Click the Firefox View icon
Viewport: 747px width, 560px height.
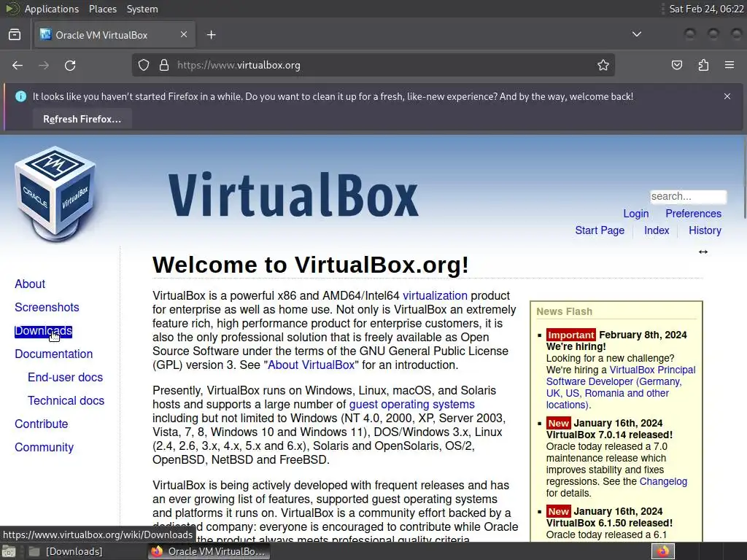[x=15, y=35]
